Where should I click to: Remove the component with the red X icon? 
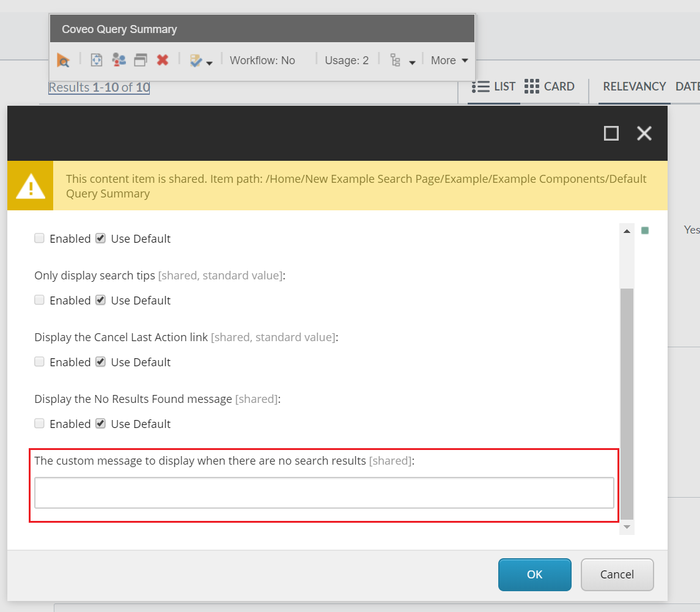click(162, 59)
